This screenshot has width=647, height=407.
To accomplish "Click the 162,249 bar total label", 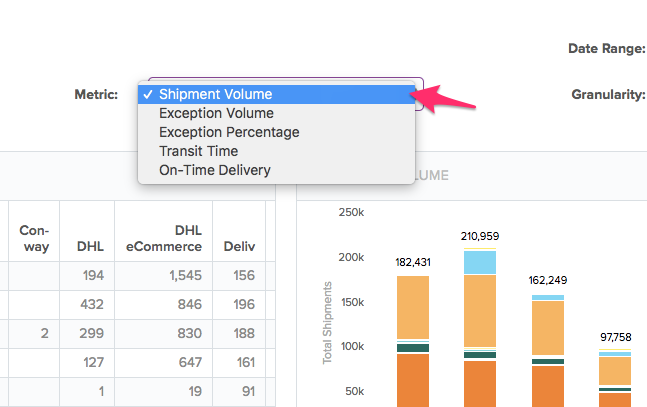I will pyautogui.click(x=548, y=280).
